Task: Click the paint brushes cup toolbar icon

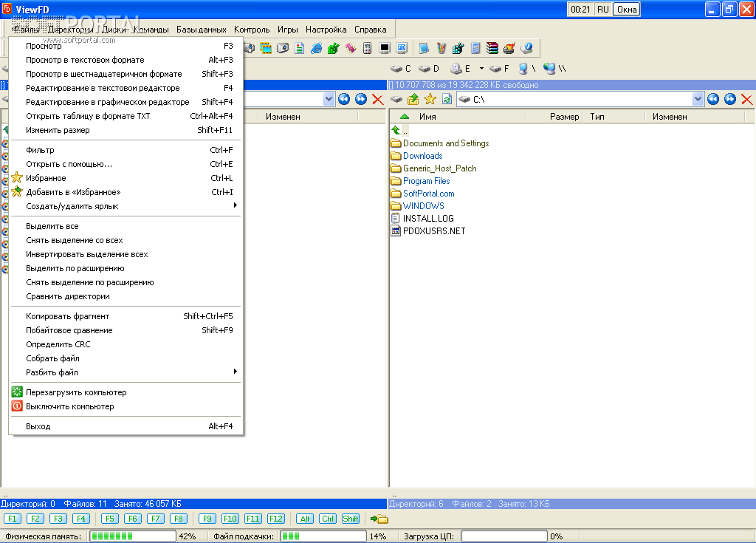Action: [441, 48]
